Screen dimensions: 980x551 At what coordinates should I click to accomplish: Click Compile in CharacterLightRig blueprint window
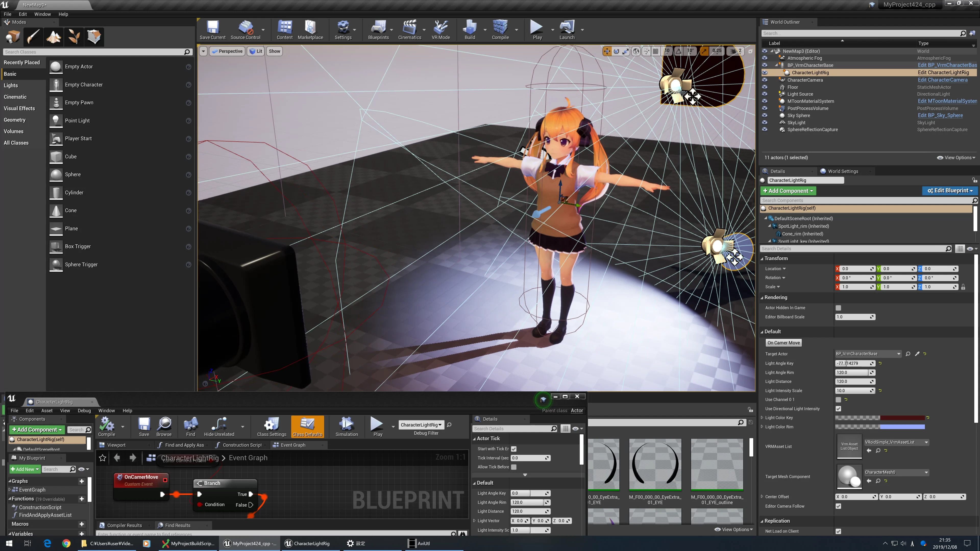(106, 427)
